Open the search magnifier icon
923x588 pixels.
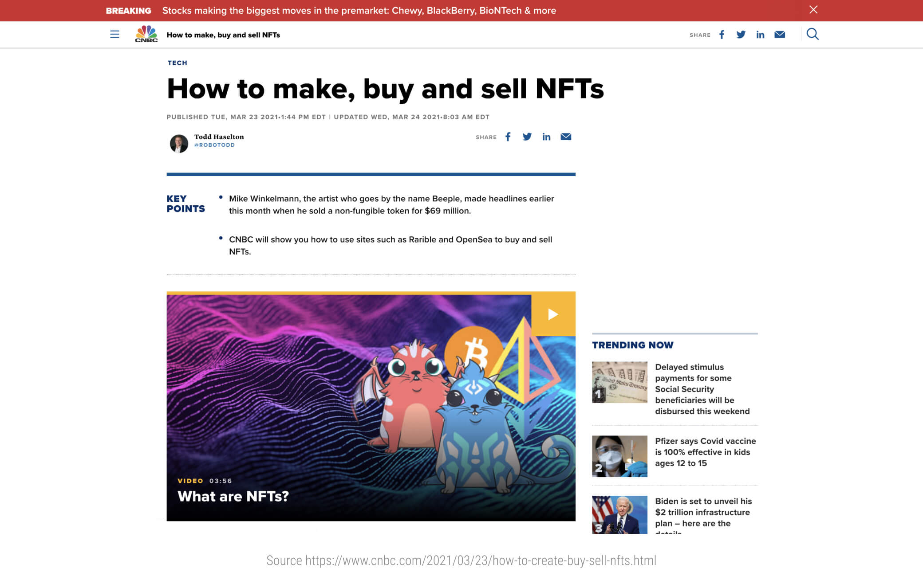pos(813,34)
